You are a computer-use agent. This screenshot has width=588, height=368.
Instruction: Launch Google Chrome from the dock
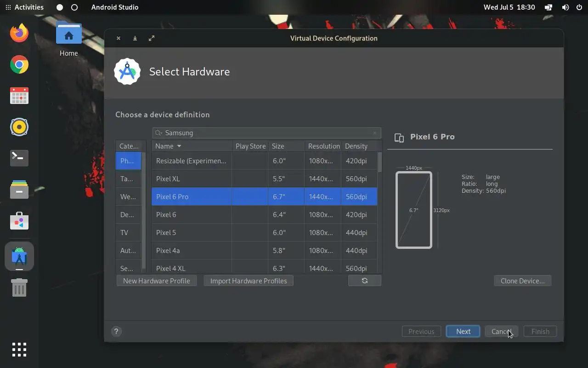point(19,64)
